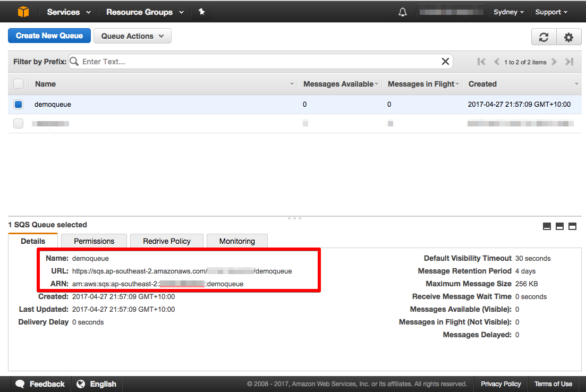Select the demoqueue name in the table

53,104
